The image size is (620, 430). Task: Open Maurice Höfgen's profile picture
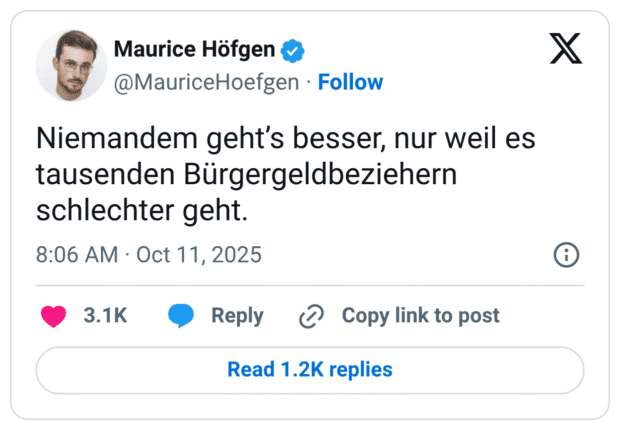71,65
